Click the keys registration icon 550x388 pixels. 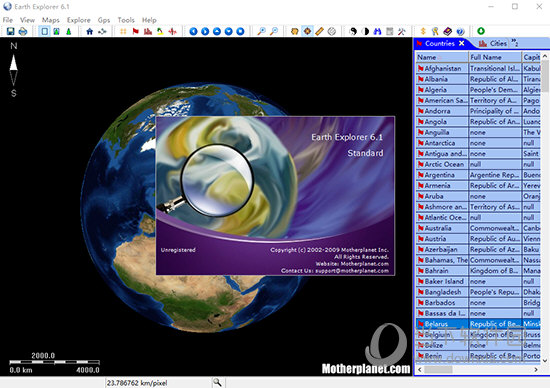click(x=435, y=32)
